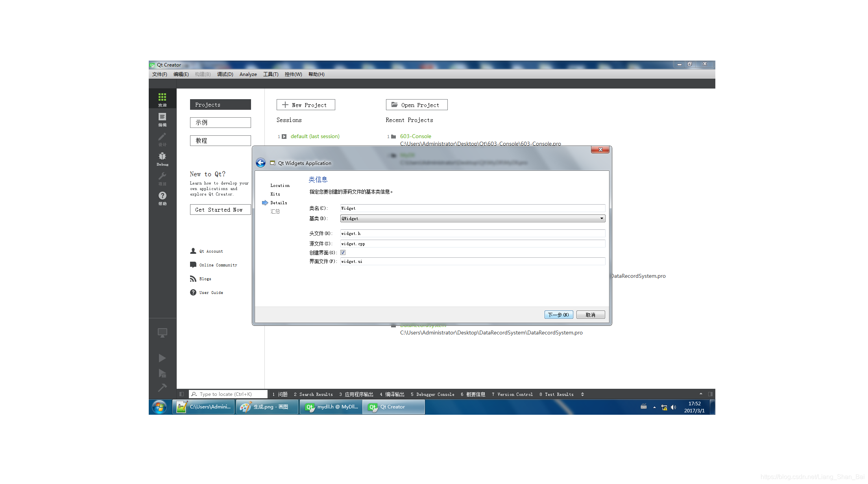The image size is (868, 484).
Task: Toggle the right sidebar icon in status bar
Action: click(710, 394)
